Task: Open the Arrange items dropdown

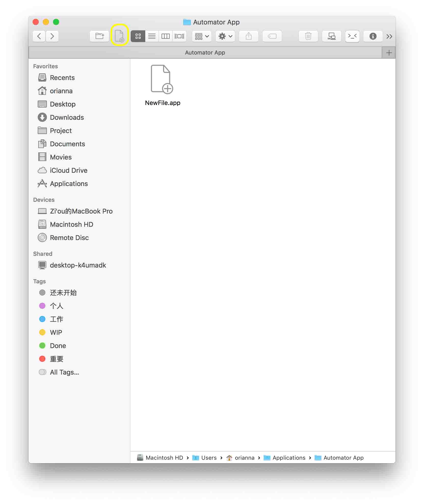Action: coord(202,36)
